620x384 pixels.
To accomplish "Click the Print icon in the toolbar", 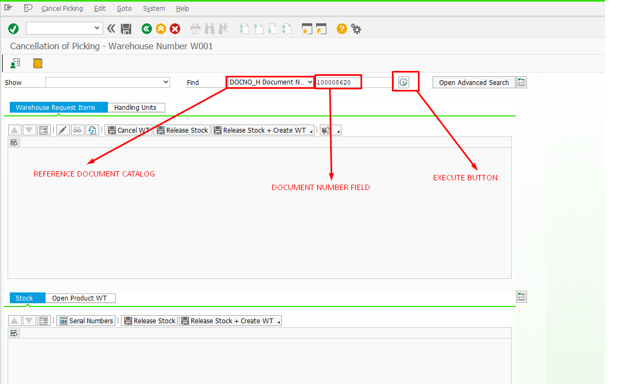I will pyautogui.click(x=195, y=28).
